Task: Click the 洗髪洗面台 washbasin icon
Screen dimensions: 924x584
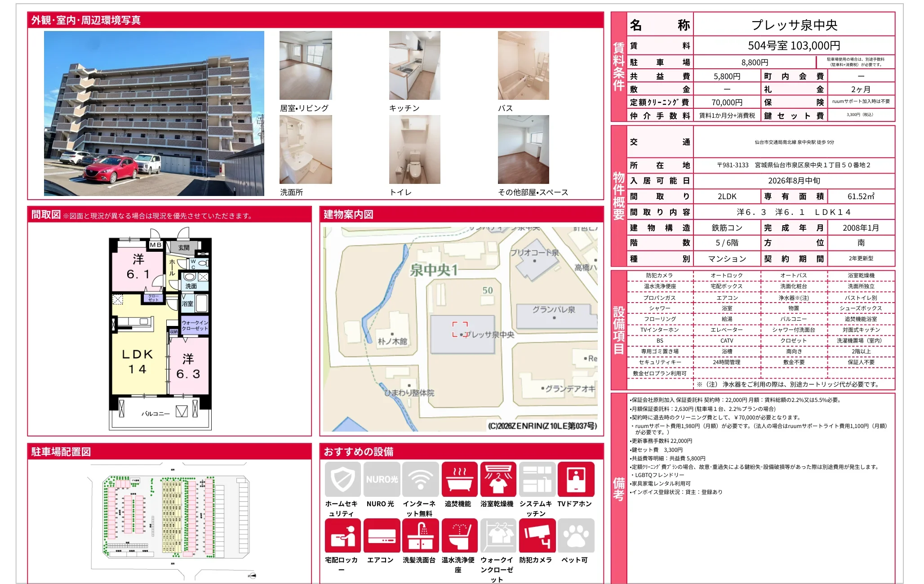Action: (x=420, y=535)
